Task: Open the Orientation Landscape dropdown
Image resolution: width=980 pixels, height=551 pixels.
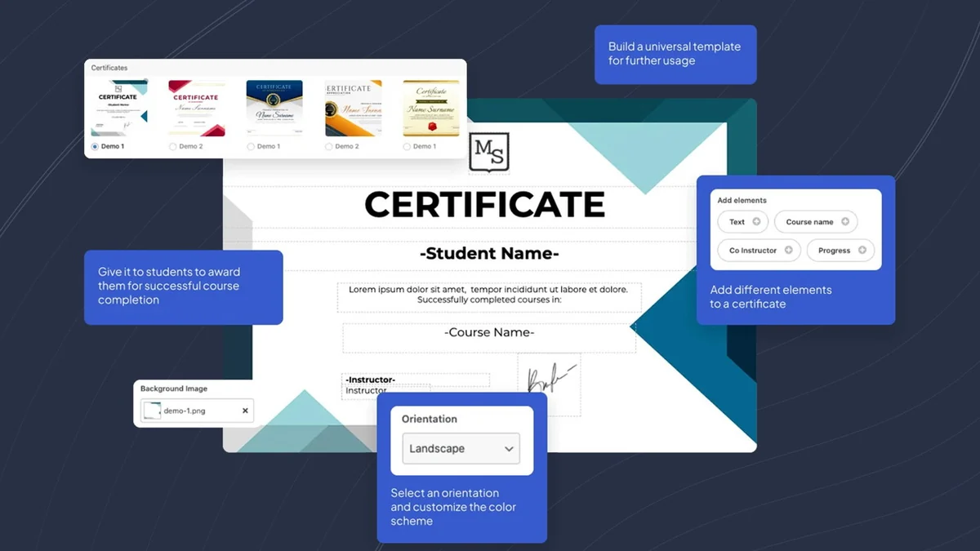Action: (461, 448)
